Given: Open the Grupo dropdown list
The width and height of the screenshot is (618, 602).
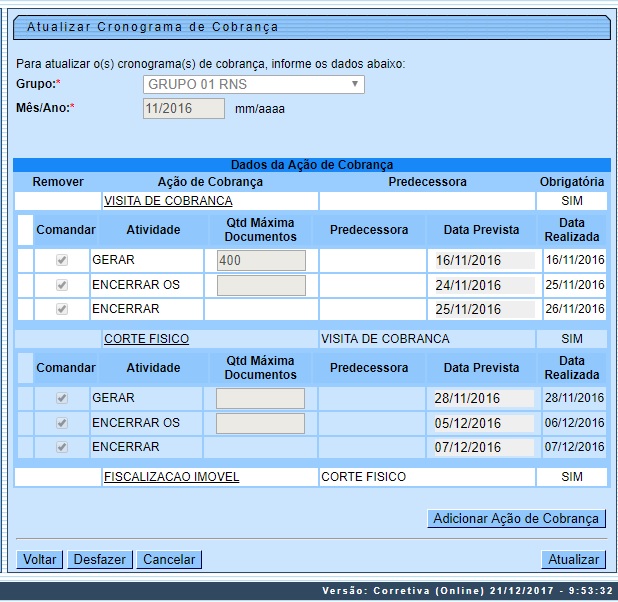Looking at the screenshot, I should click(x=254, y=84).
